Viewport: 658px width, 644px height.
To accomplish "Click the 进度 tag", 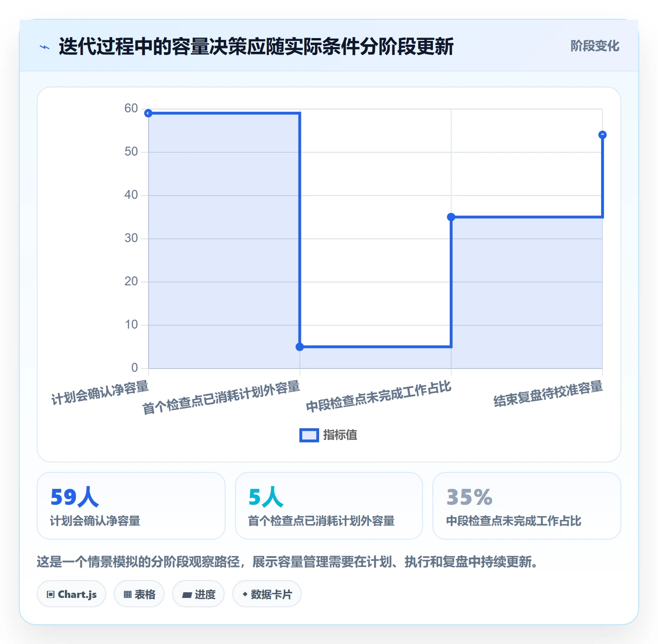I will point(198,594).
